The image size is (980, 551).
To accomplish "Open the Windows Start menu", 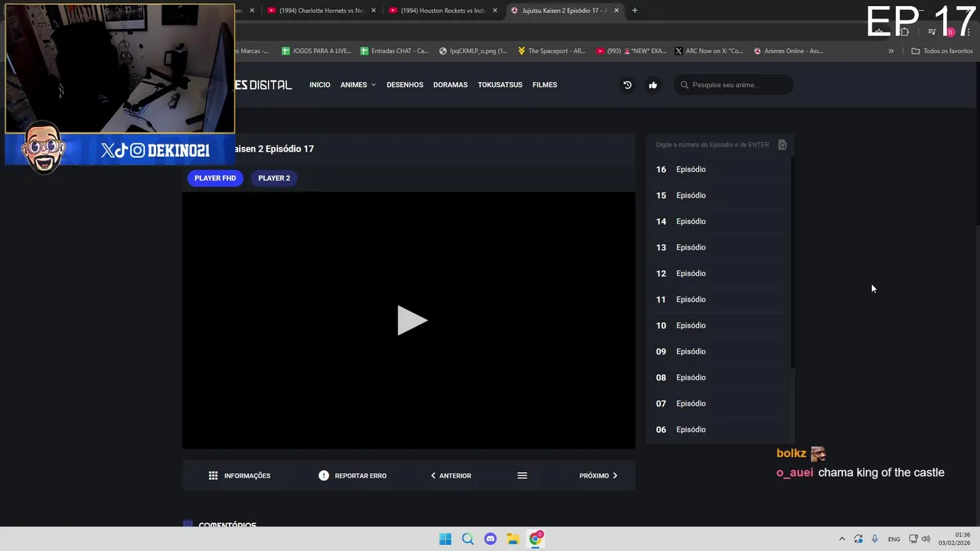I will pos(445,539).
